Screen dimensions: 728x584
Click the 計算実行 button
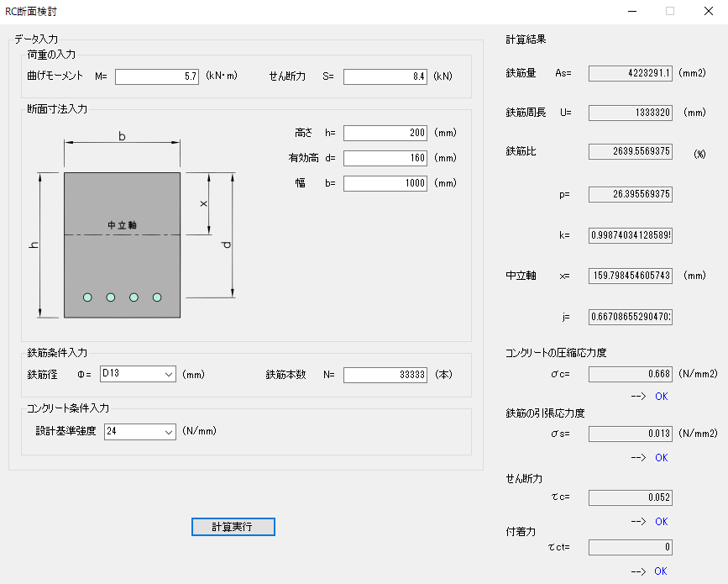(233, 527)
